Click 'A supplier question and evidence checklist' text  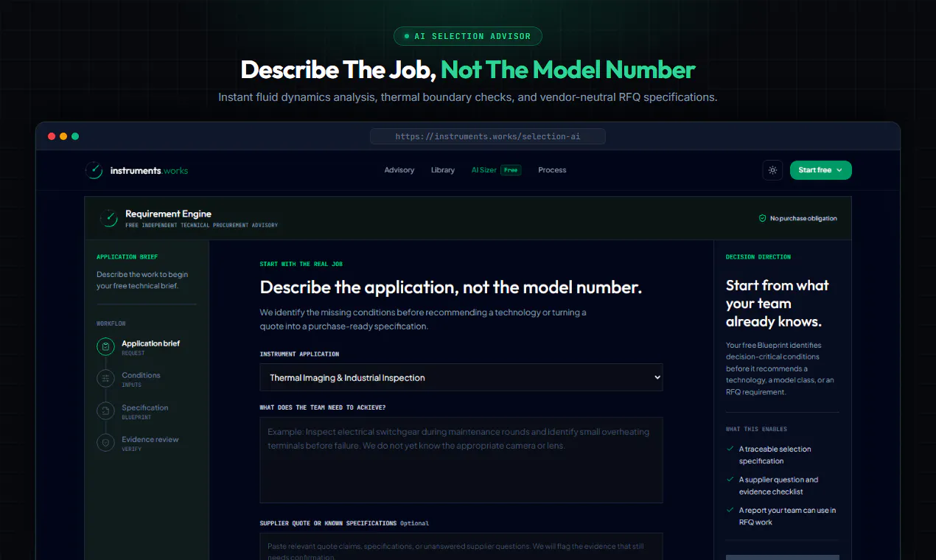point(778,486)
